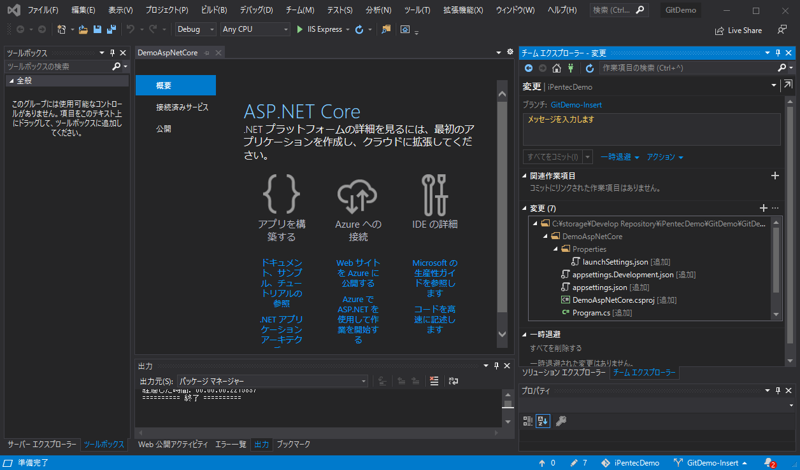Screen dimensions: 800x470
Task: Click the GitDemo-Insert branch in status bar
Action: click(710, 463)
